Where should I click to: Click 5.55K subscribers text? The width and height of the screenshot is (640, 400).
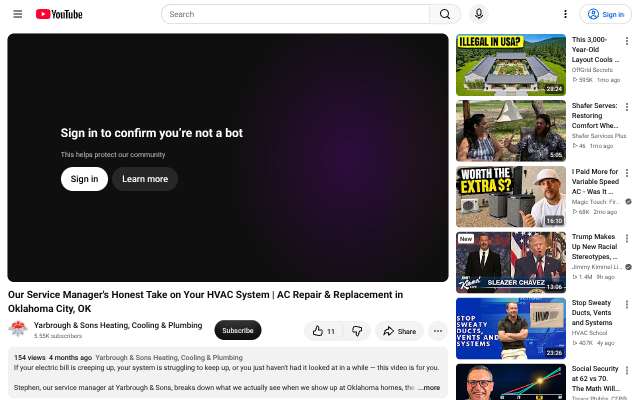tap(58, 336)
